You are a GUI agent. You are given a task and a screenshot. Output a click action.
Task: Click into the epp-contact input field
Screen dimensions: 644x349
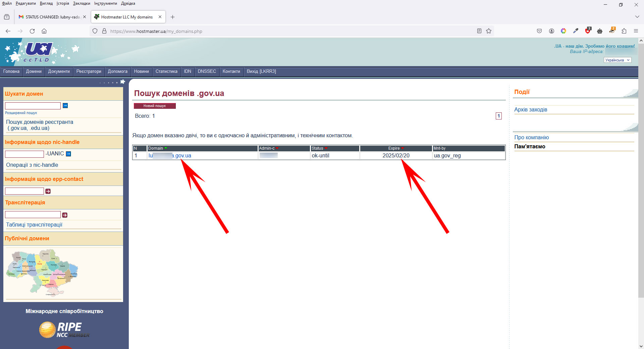click(24, 191)
